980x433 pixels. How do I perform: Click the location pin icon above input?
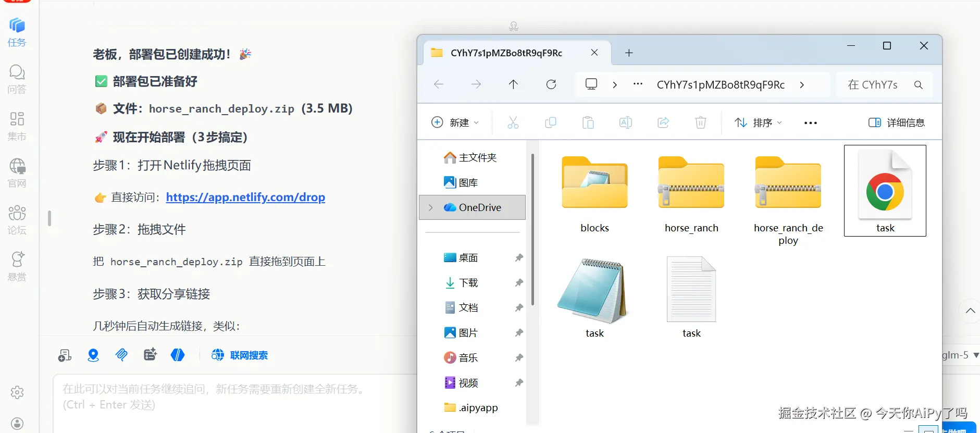coord(93,355)
